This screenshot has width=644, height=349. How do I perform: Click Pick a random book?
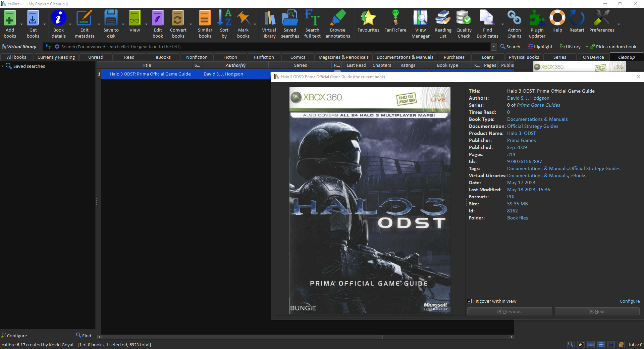[x=613, y=47]
